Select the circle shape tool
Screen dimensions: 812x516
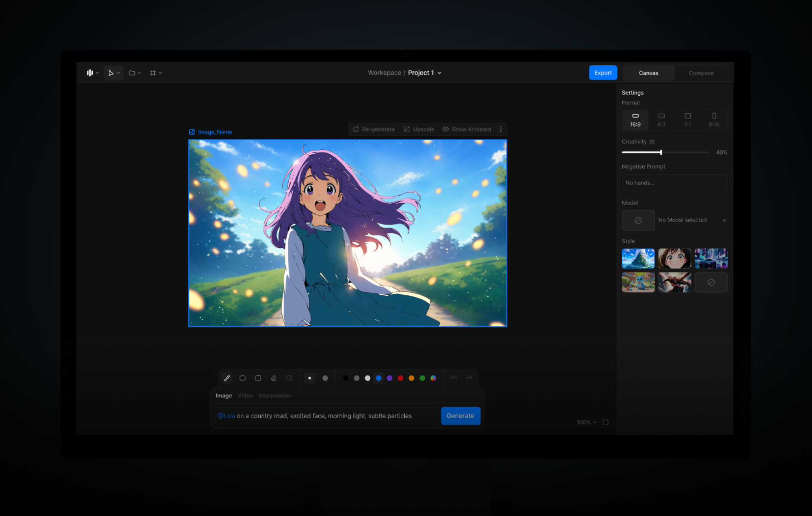tap(242, 378)
